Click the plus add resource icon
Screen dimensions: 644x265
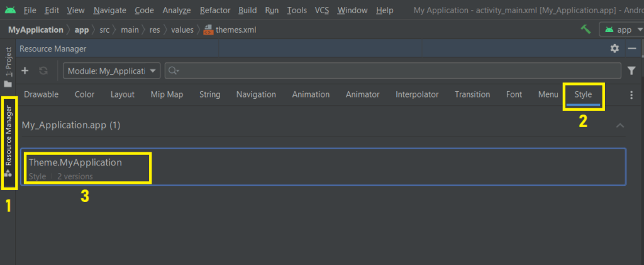25,70
